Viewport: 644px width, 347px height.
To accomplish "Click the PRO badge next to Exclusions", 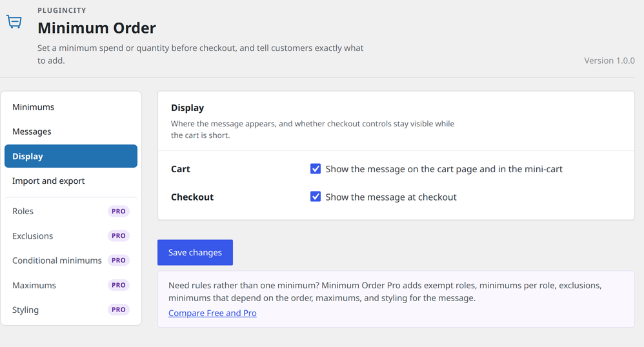I will (119, 235).
